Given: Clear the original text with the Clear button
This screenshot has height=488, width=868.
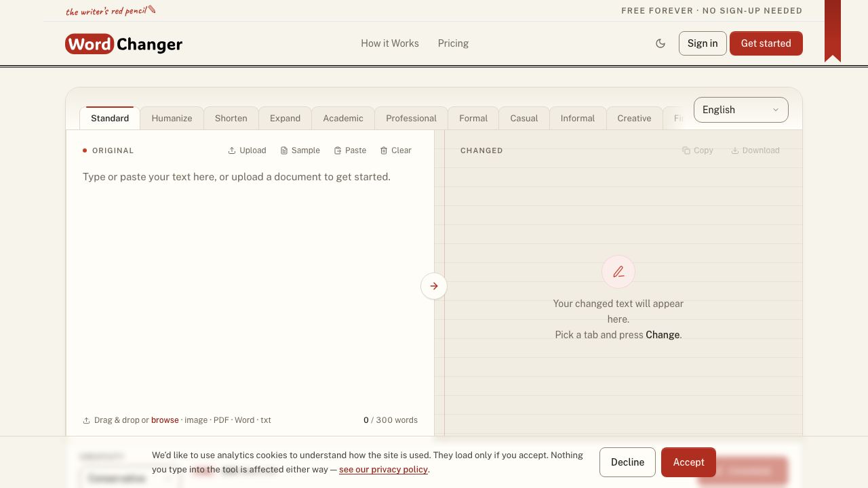Looking at the screenshot, I should click(x=396, y=150).
